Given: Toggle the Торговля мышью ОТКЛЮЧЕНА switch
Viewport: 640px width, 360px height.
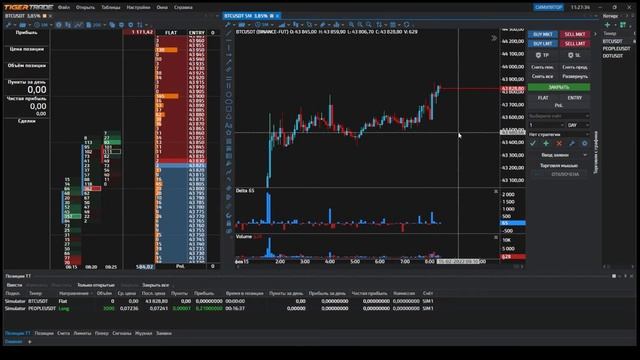Looking at the screenshot, I should [x=559, y=174].
